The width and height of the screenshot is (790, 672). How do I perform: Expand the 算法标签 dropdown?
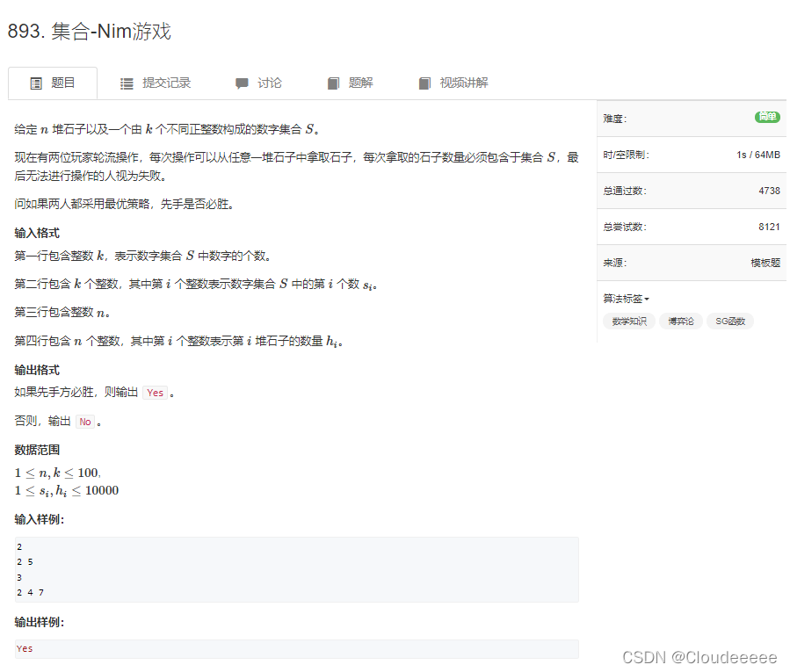tap(626, 298)
